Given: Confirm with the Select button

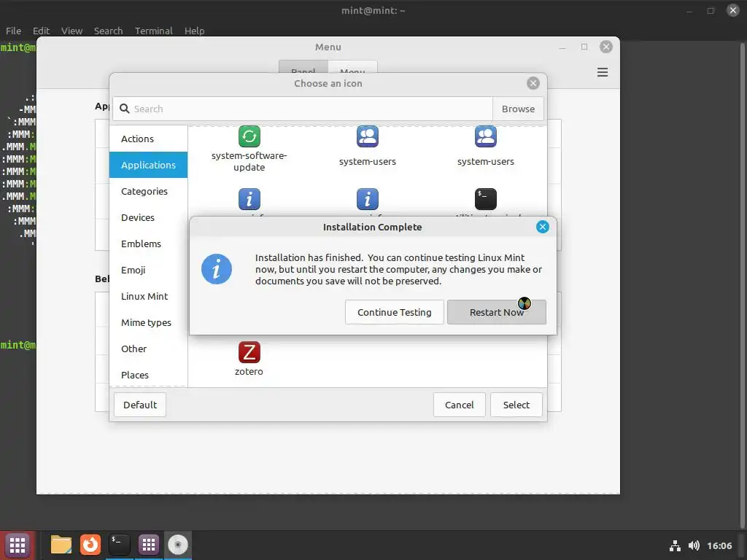Looking at the screenshot, I should coord(516,405).
